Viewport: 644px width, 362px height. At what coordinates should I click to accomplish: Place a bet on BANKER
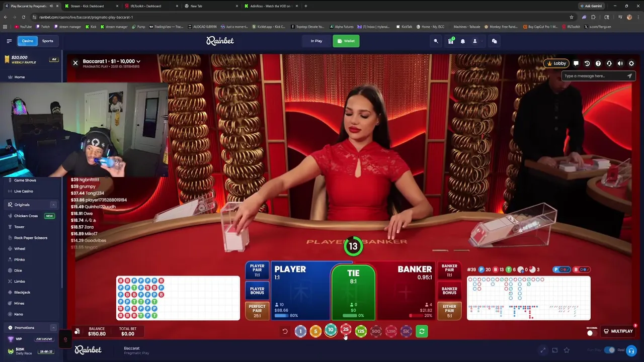(406, 291)
